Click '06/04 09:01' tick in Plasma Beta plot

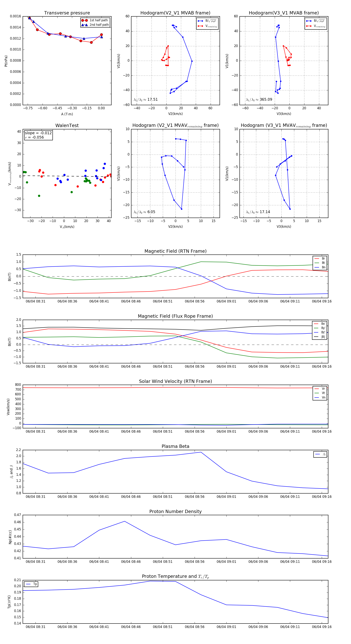pyautogui.click(x=226, y=496)
